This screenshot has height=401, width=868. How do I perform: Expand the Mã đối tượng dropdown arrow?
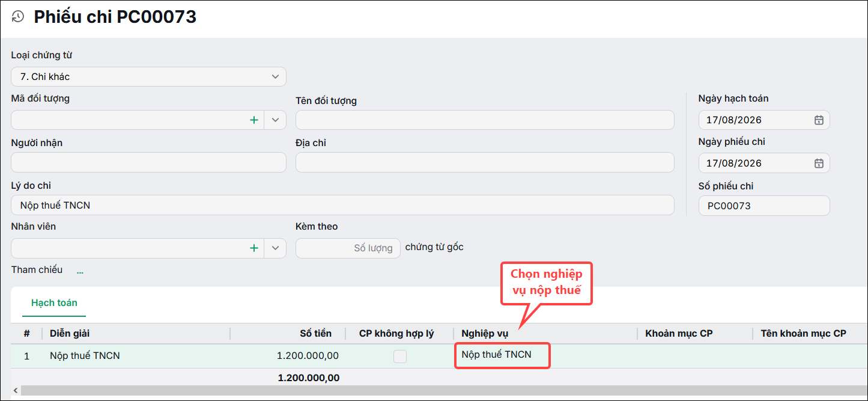(275, 120)
